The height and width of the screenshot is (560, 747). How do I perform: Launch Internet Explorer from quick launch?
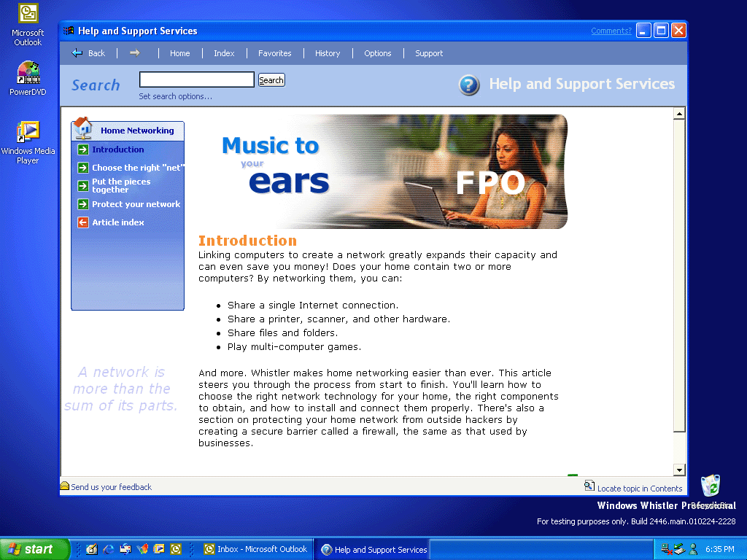tap(109, 549)
